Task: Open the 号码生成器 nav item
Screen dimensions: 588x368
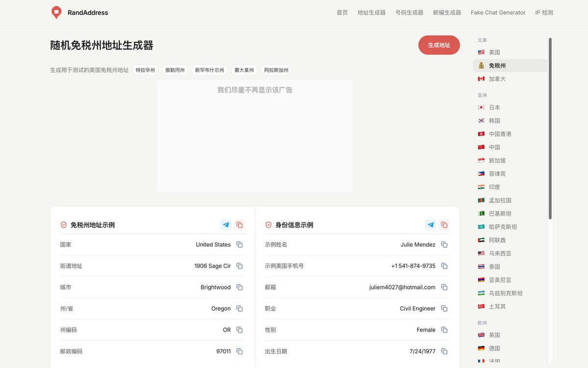Action: tap(409, 13)
